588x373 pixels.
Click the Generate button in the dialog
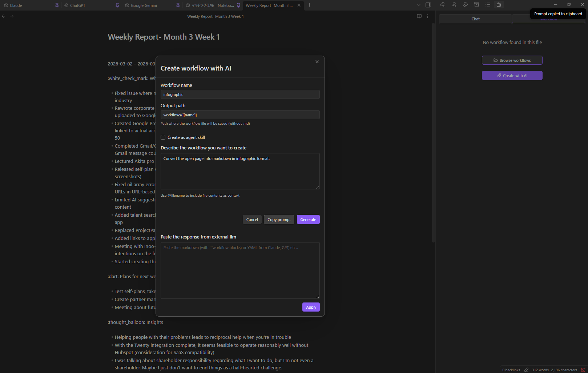(308, 219)
